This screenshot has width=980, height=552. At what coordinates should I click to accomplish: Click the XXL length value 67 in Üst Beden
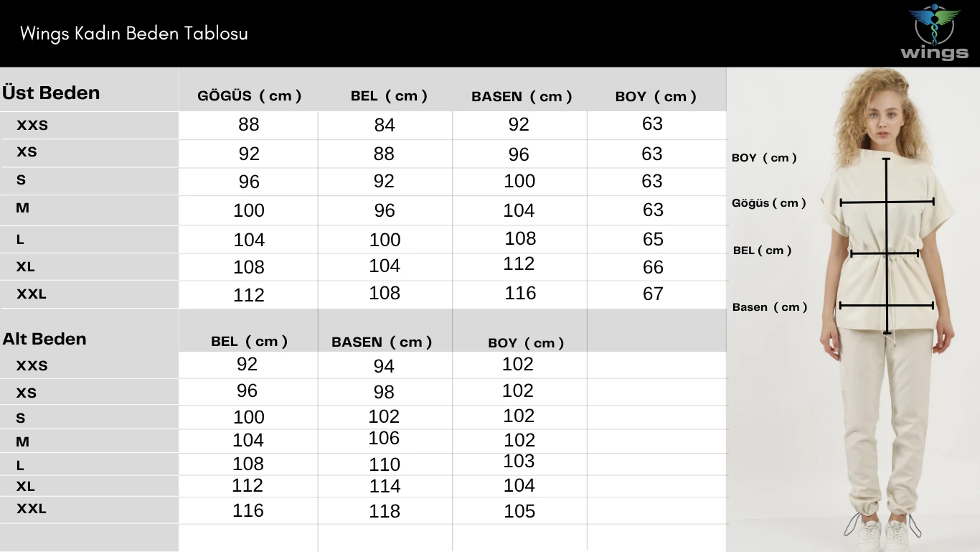(653, 294)
